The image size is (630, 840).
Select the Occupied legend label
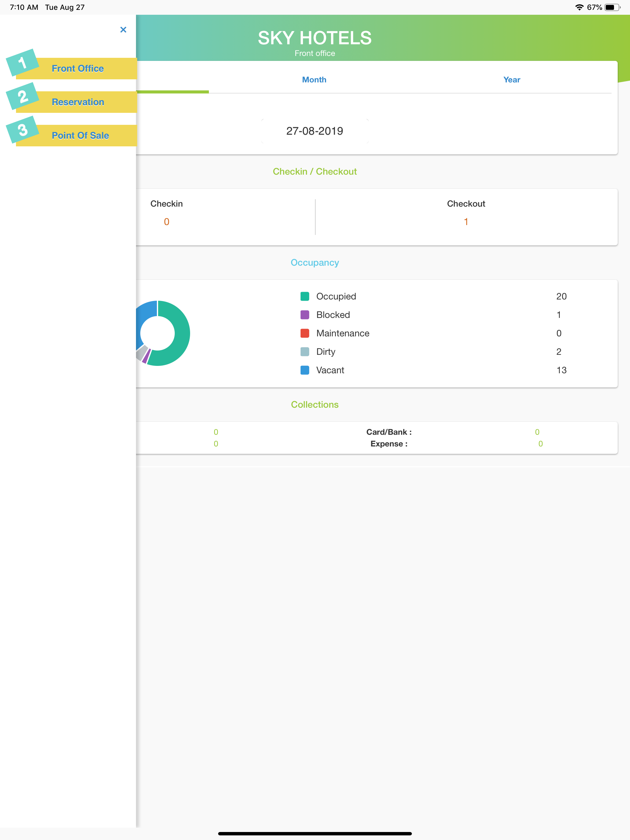point(336,296)
